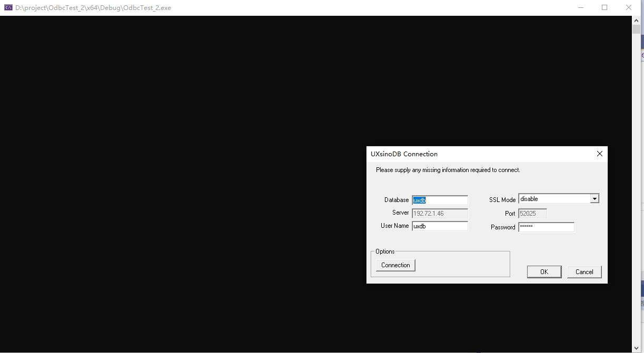
Task: Click the console vertical scrollbar thumb
Action: (x=636, y=29)
